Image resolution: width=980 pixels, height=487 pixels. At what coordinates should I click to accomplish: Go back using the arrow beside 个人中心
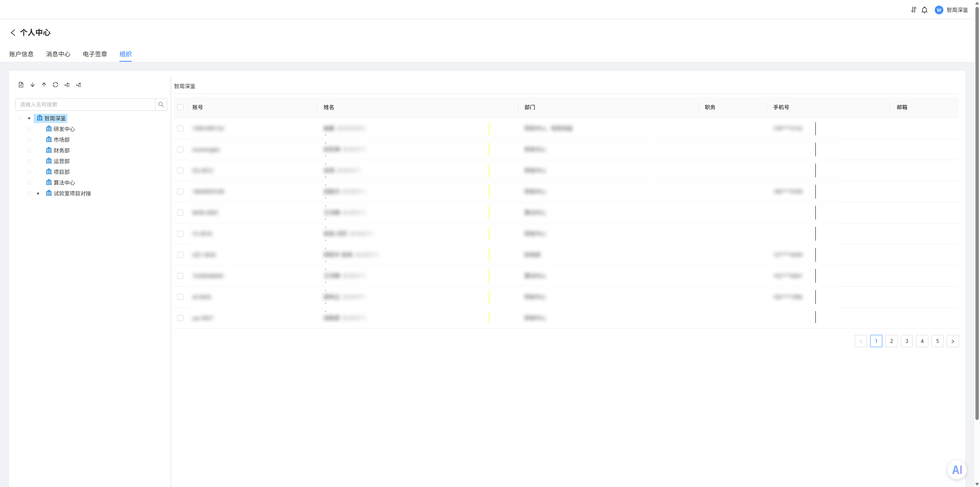click(x=13, y=33)
